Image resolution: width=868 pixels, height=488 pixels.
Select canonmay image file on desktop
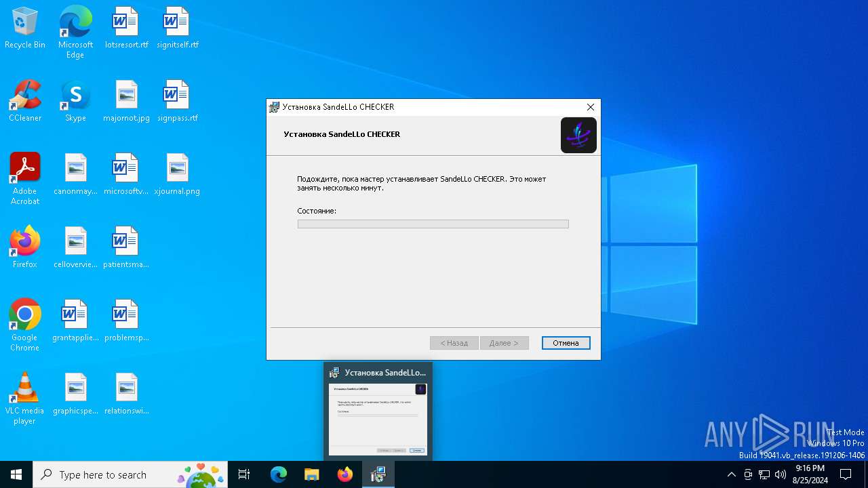75,174
